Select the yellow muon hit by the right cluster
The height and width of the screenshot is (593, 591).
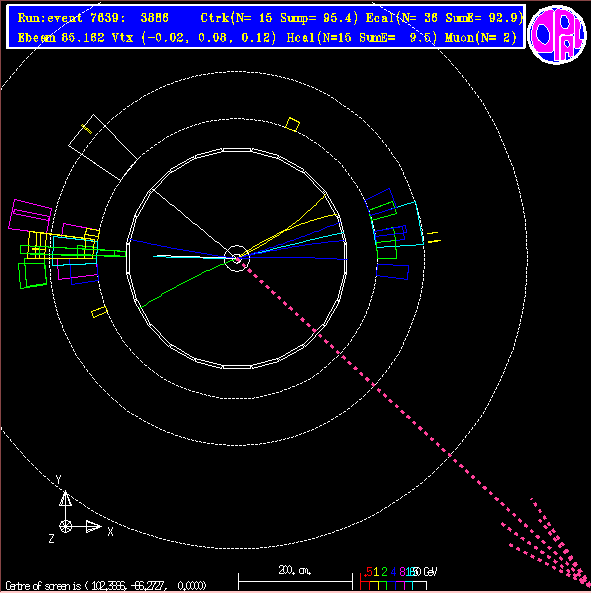(x=434, y=237)
